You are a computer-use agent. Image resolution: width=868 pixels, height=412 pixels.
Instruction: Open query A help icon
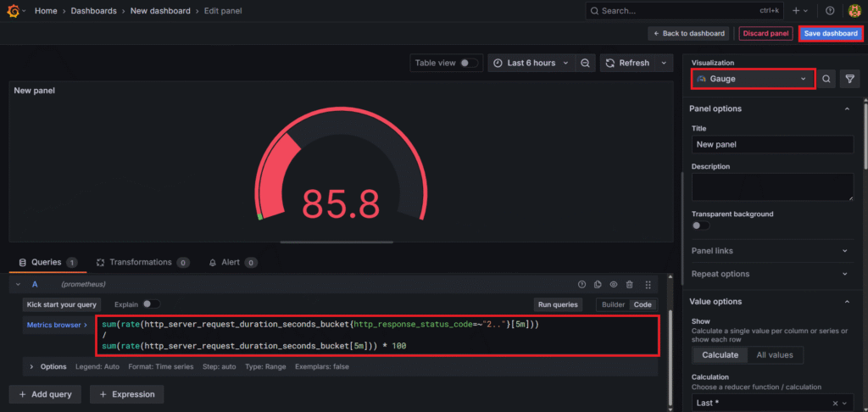[x=581, y=284]
